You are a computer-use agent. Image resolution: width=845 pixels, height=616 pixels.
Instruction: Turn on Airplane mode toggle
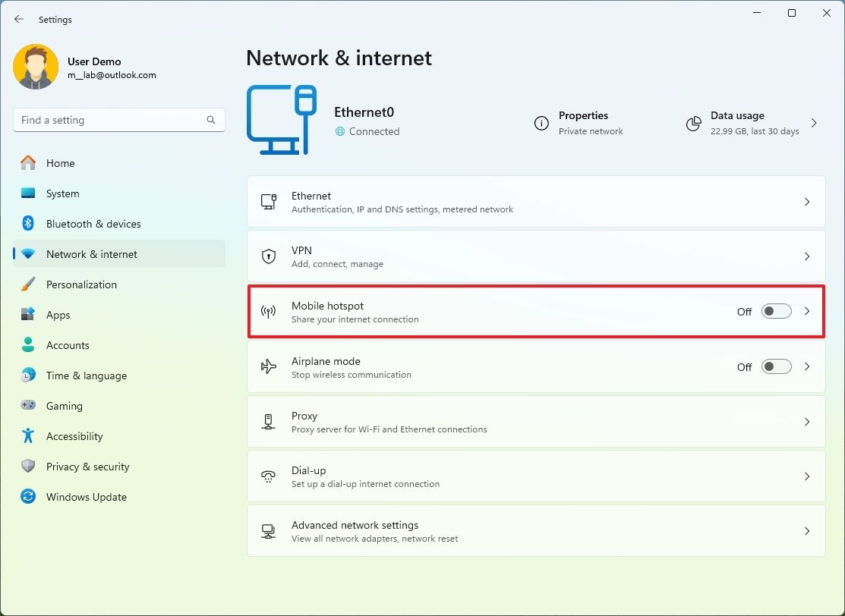[775, 366]
